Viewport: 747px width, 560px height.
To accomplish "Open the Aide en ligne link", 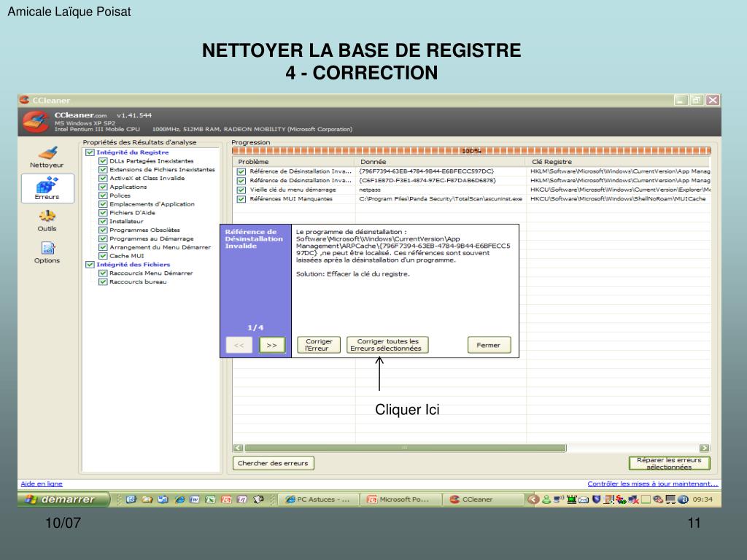I will (42, 484).
